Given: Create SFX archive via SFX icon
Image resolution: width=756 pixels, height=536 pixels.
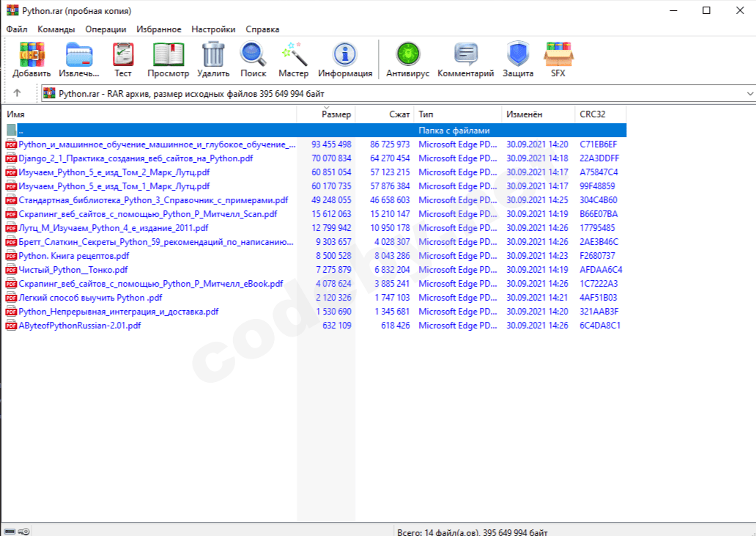Looking at the screenshot, I should 558,55.
